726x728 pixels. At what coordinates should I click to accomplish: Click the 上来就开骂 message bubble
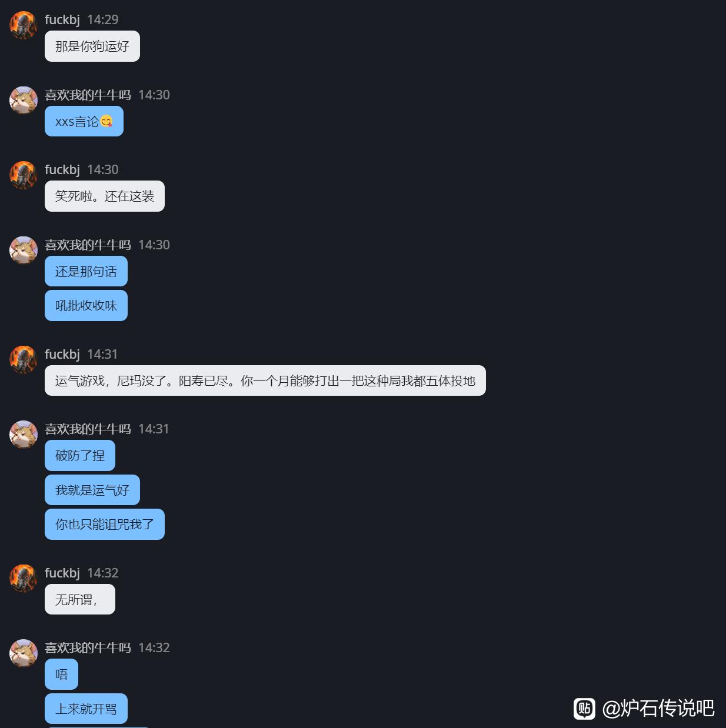[86, 709]
